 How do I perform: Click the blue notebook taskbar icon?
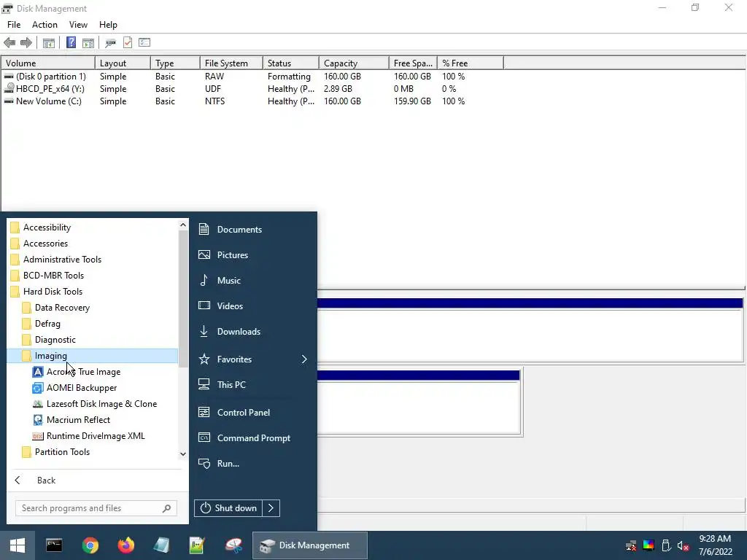pyautogui.click(x=161, y=545)
